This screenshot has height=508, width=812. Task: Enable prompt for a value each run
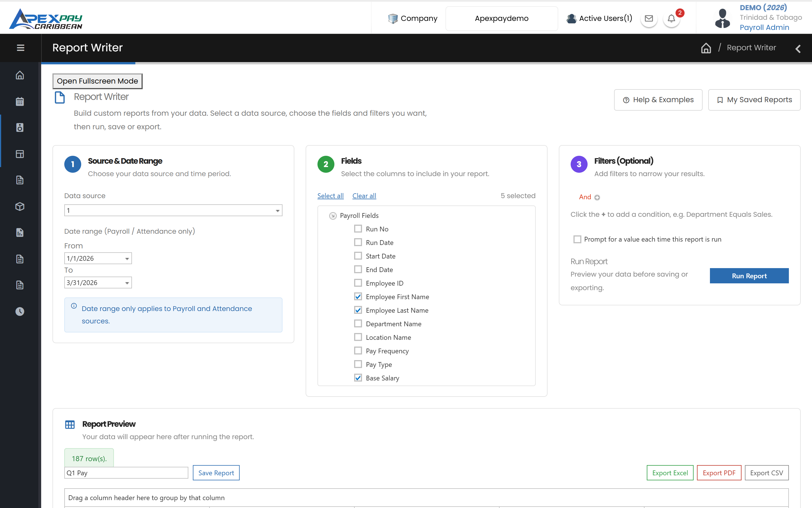(x=577, y=239)
